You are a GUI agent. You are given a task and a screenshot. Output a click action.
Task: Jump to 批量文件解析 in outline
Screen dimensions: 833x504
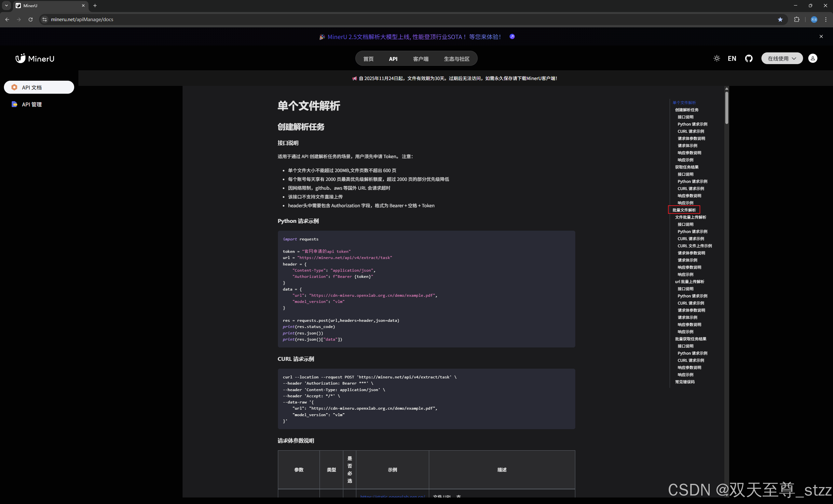[x=684, y=210]
